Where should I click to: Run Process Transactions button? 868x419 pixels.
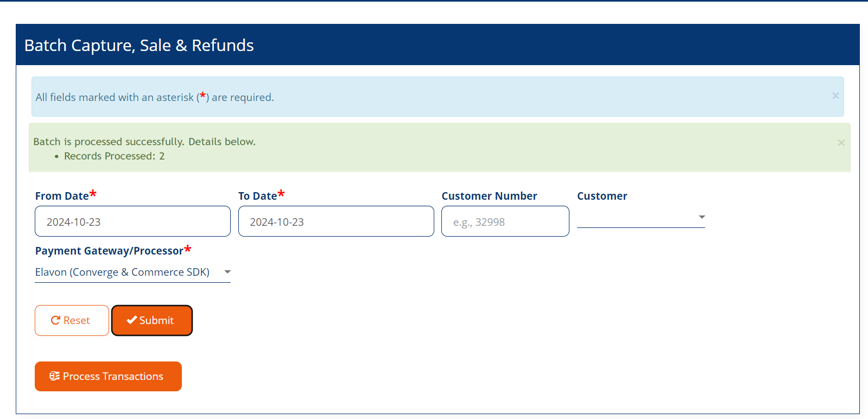[x=108, y=376]
